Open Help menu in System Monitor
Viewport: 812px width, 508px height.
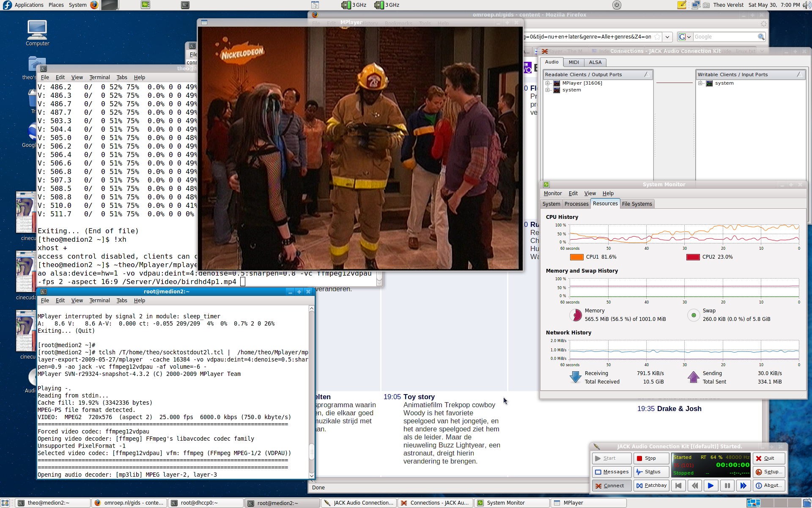[x=608, y=193]
